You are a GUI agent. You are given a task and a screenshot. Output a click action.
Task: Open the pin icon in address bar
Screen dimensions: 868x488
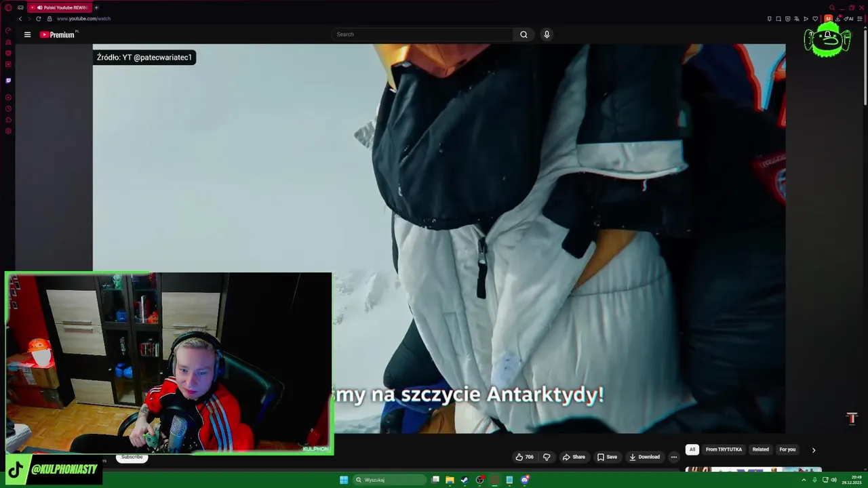coord(770,19)
